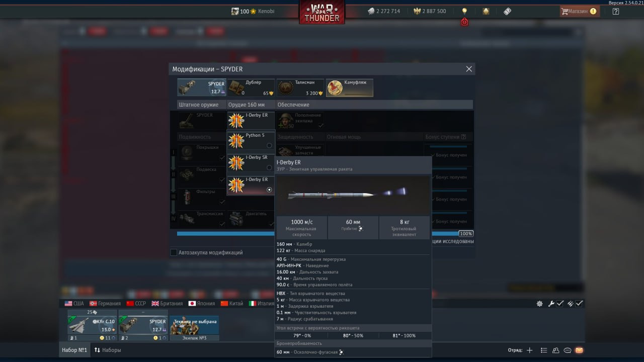644x362 pixels.
Task: Select the Набор №1 preset tab
Action: click(74, 350)
